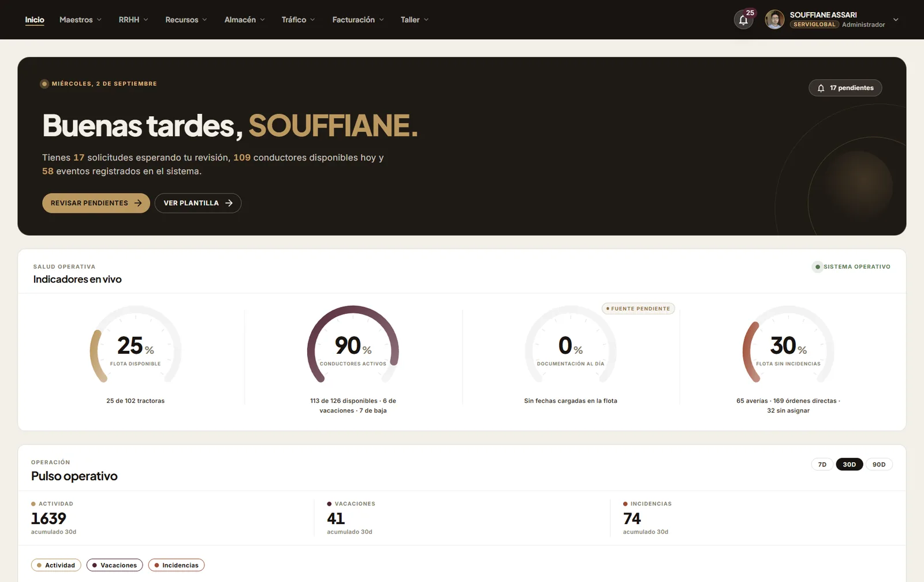Click Revisar Pendientes button

(x=96, y=203)
